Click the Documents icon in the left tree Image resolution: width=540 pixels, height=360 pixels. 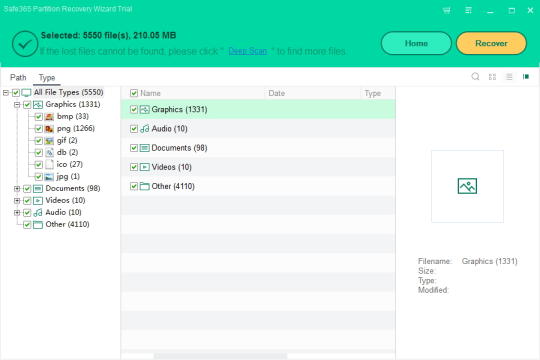38,189
